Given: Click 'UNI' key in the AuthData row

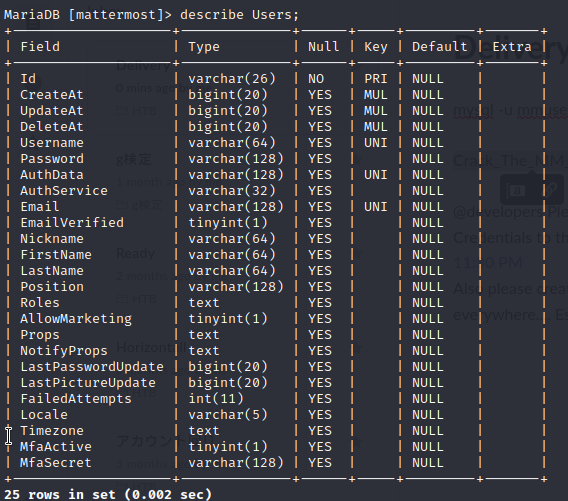Looking at the screenshot, I should [x=376, y=175].
